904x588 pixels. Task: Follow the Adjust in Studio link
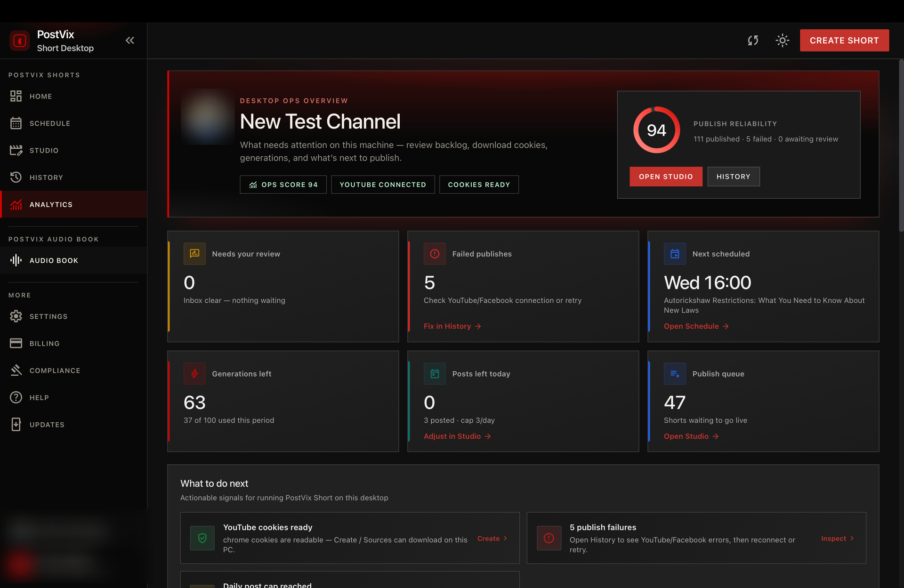[x=457, y=436]
